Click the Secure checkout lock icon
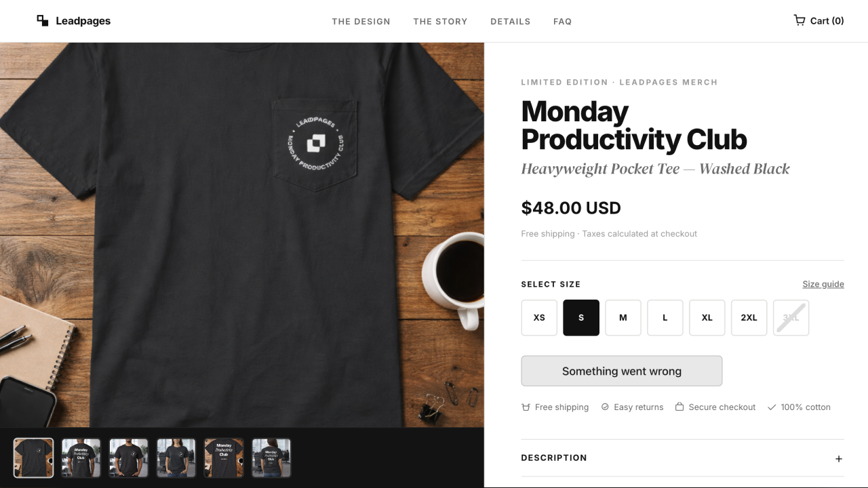This screenshot has height=488, width=868. pyautogui.click(x=679, y=407)
